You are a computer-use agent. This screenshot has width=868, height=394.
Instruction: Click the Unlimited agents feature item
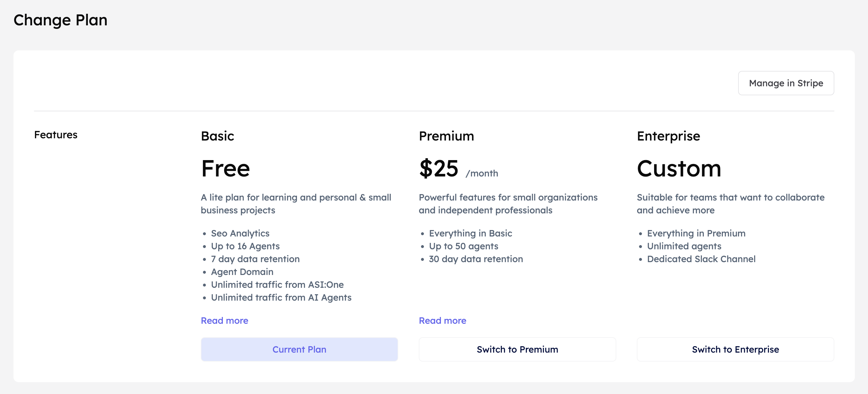pyautogui.click(x=684, y=246)
